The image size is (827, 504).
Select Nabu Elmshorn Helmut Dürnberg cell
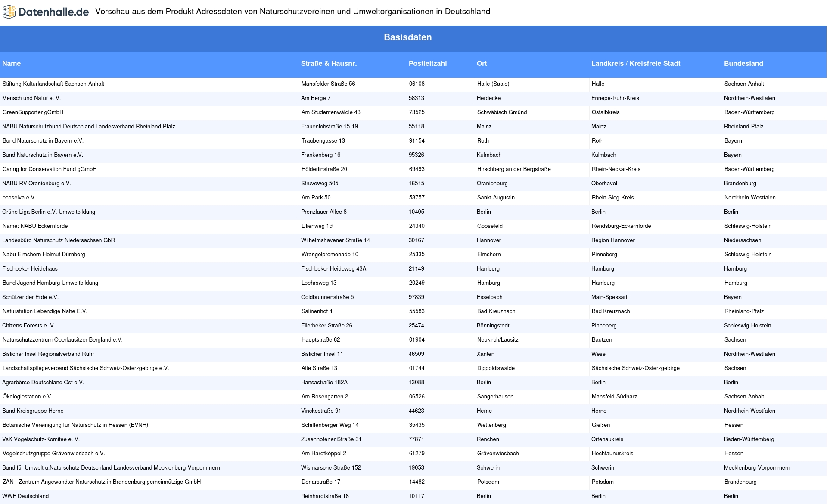point(44,255)
